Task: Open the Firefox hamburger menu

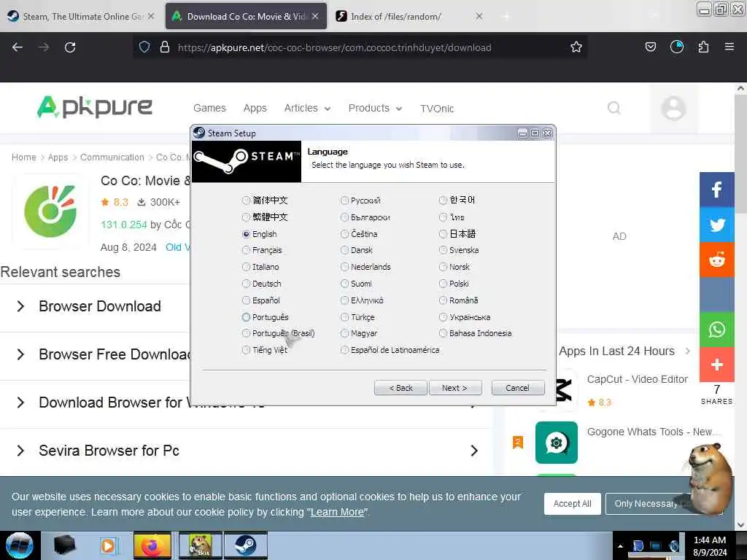Action: (729, 47)
